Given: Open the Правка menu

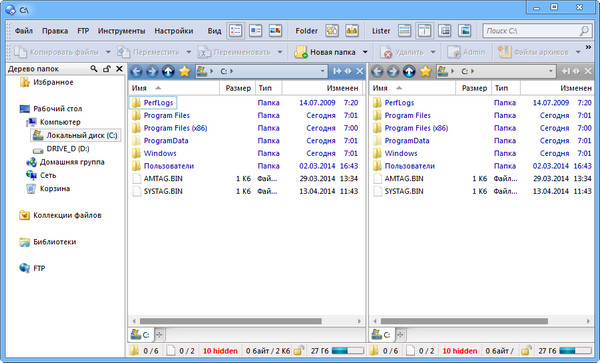Looking at the screenshot, I should (x=55, y=31).
